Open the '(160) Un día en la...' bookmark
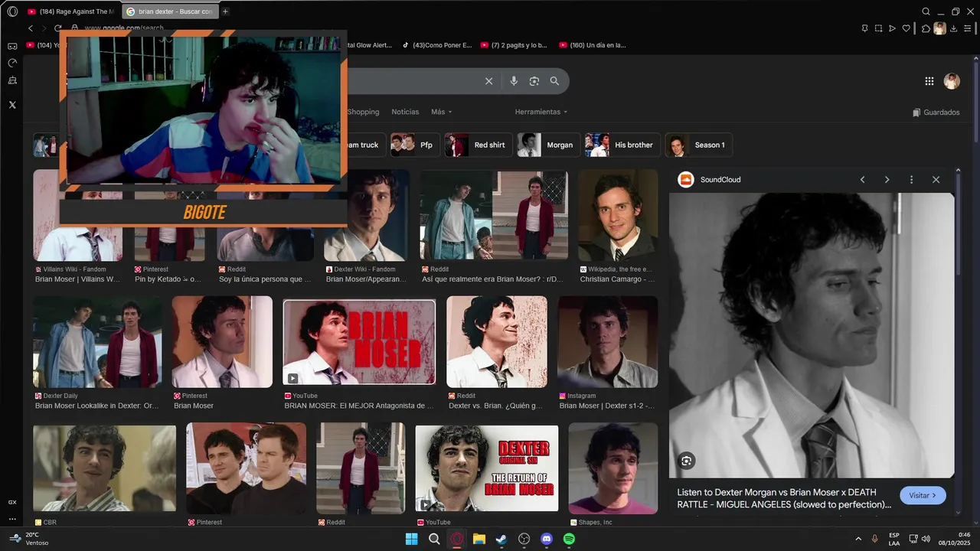 point(593,45)
